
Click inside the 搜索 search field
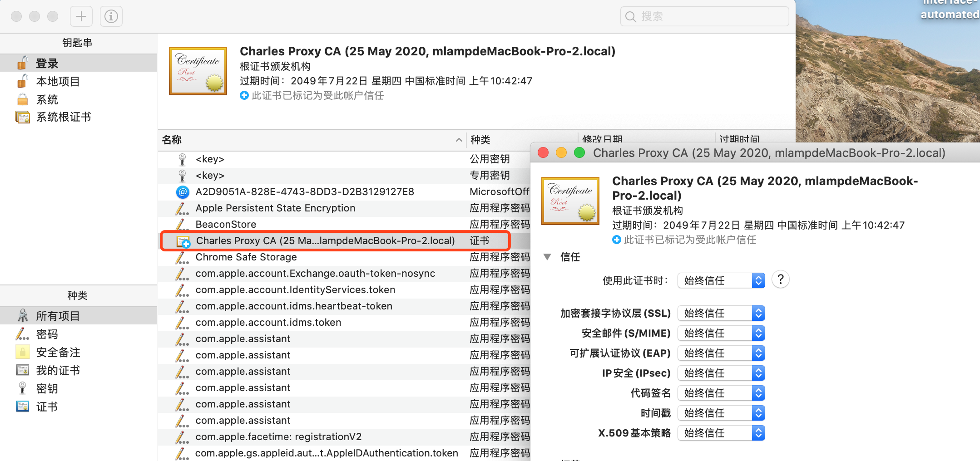704,16
